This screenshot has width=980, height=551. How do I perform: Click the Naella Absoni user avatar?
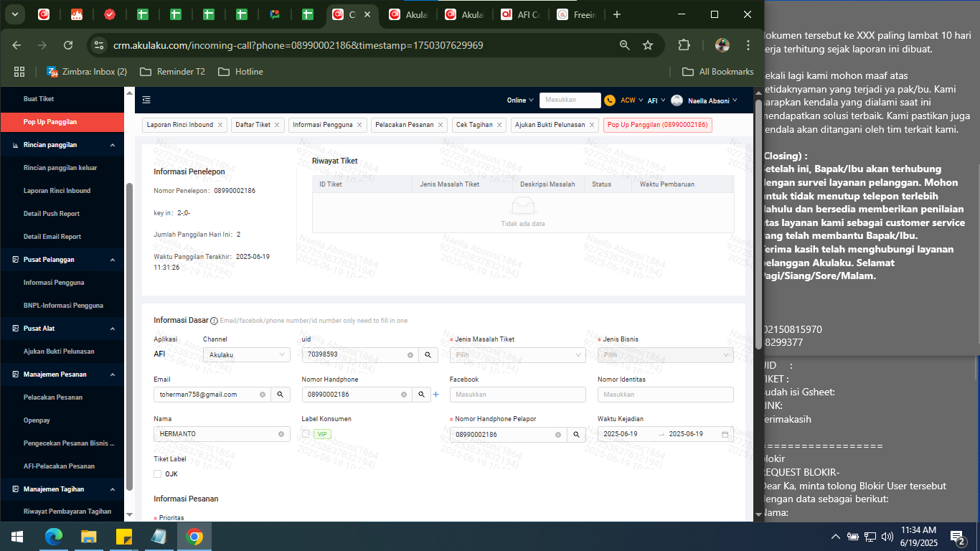677,100
